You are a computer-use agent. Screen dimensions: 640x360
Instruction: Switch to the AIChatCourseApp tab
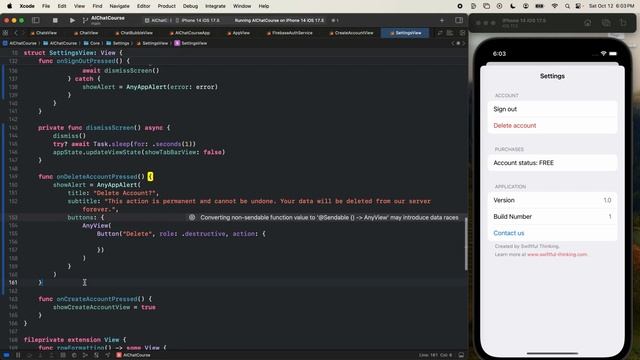coord(190,33)
